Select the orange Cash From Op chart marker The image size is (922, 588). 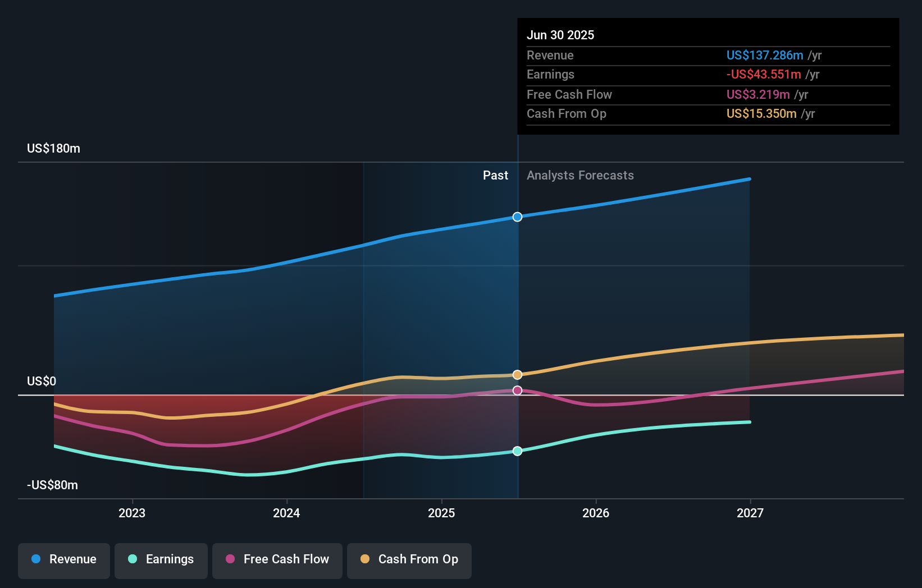pyautogui.click(x=517, y=374)
